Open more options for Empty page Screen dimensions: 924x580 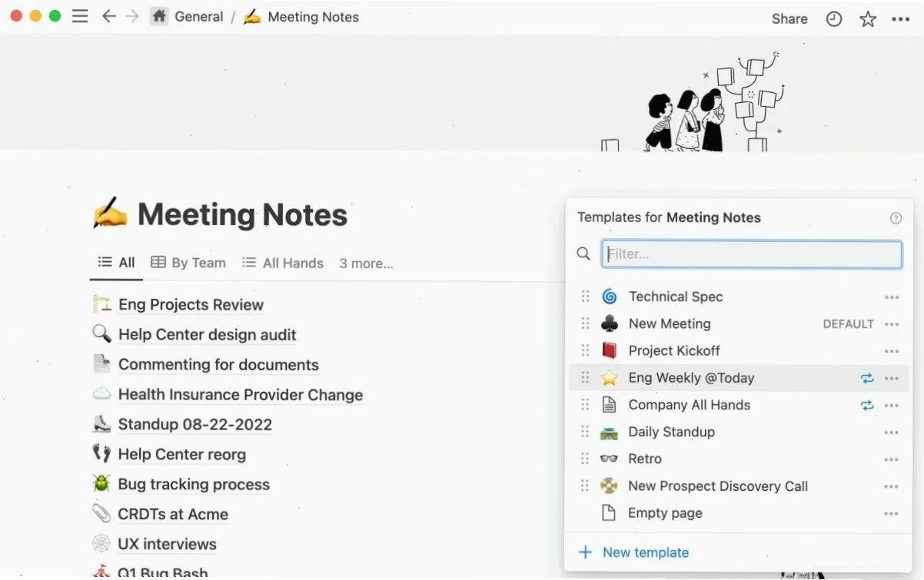coord(892,513)
